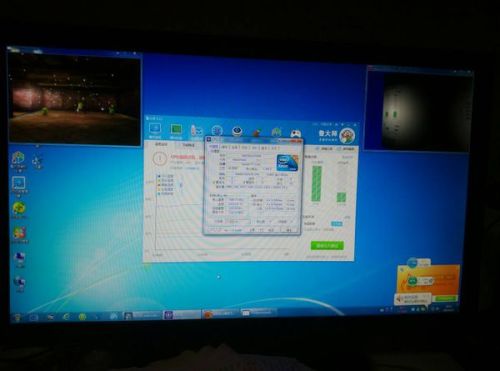Click the Intel Xeon logo in CPU-Z
This screenshot has height=371, width=500.
coord(287,163)
